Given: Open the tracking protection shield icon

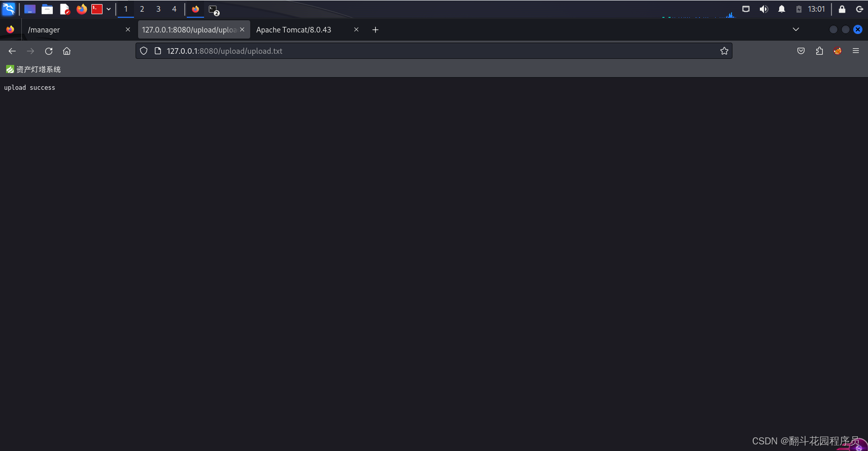Looking at the screenshot, I should 144,51.
